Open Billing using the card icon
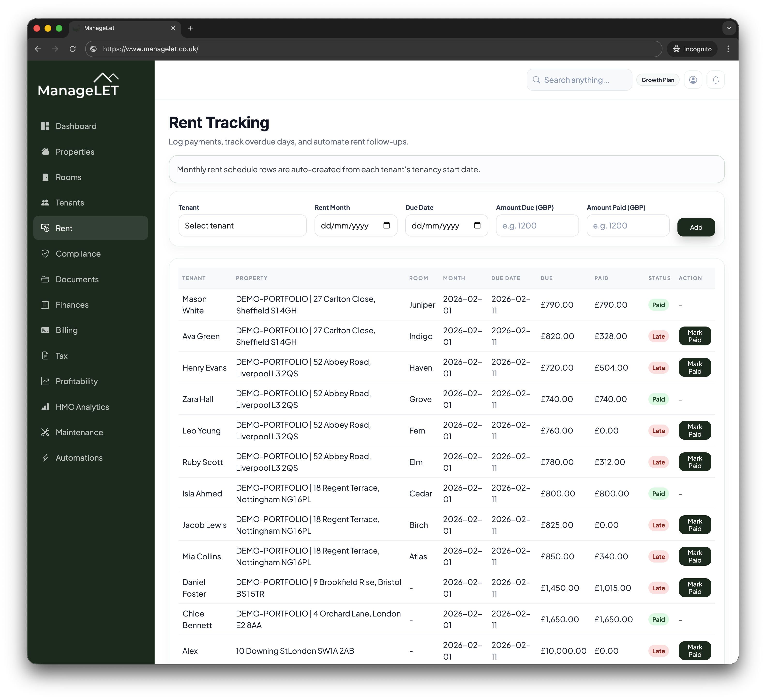Viewport: 766px width, 700px height. (x=45, y=330)
